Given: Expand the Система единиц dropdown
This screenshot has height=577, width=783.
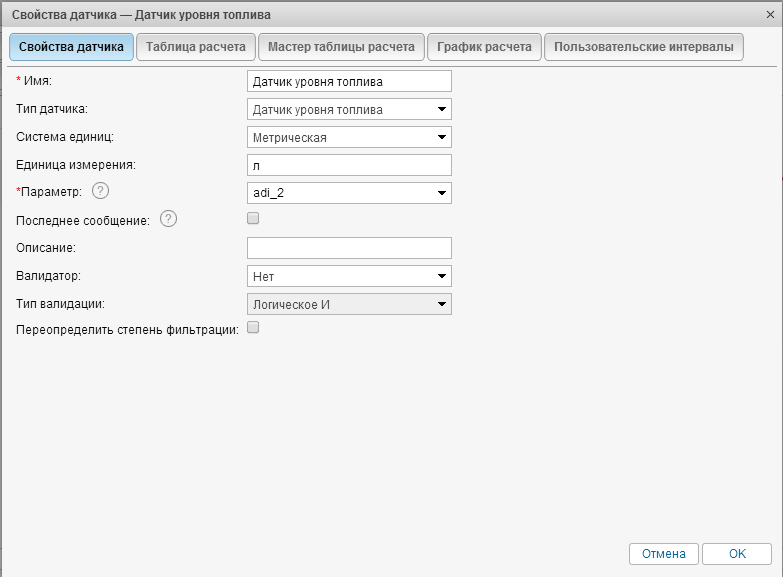Looking at the screenshot, I should [349, 137].
